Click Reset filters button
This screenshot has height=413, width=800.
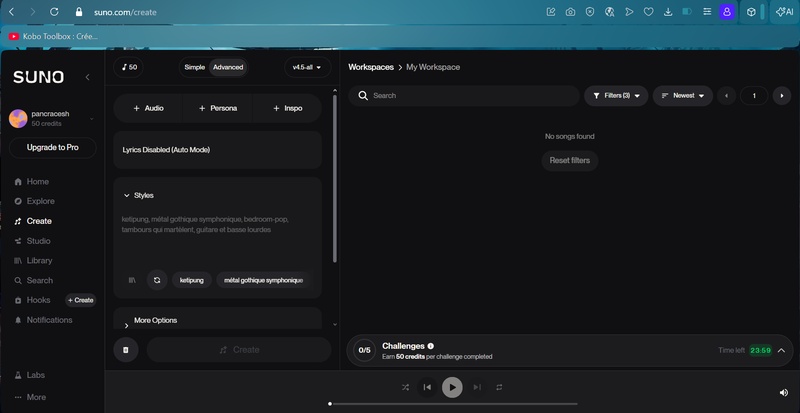pyautogui.click(x=569, y=160)
